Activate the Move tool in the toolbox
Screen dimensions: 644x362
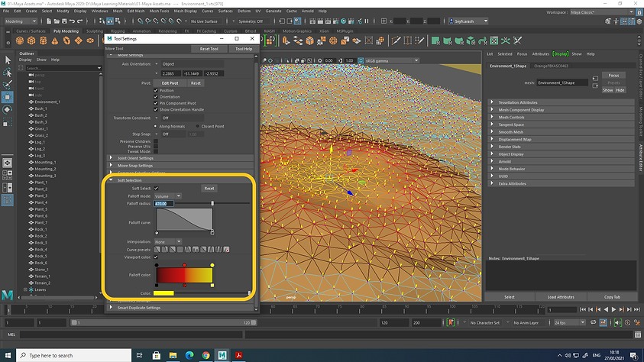[8, 97]
